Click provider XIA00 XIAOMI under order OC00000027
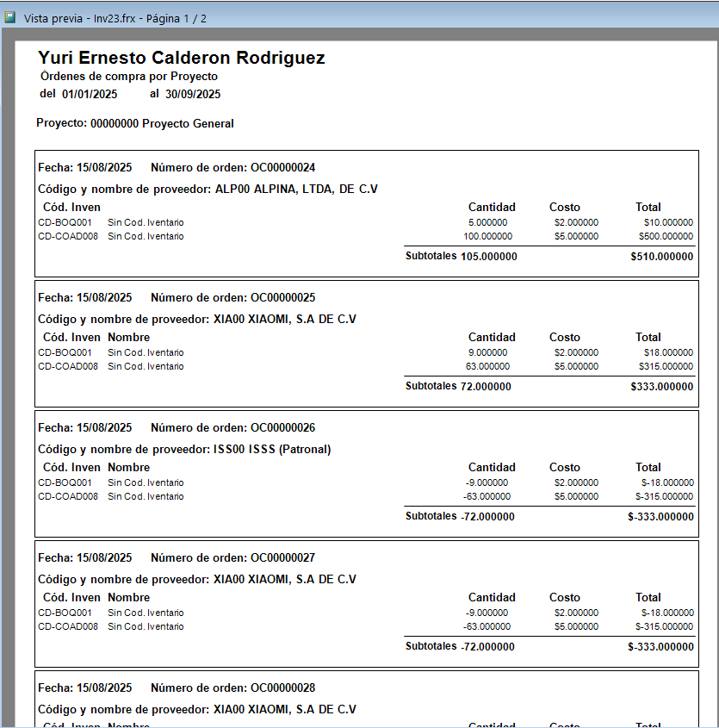Viewport: 719px width, 728px height. tap(284, 579)
